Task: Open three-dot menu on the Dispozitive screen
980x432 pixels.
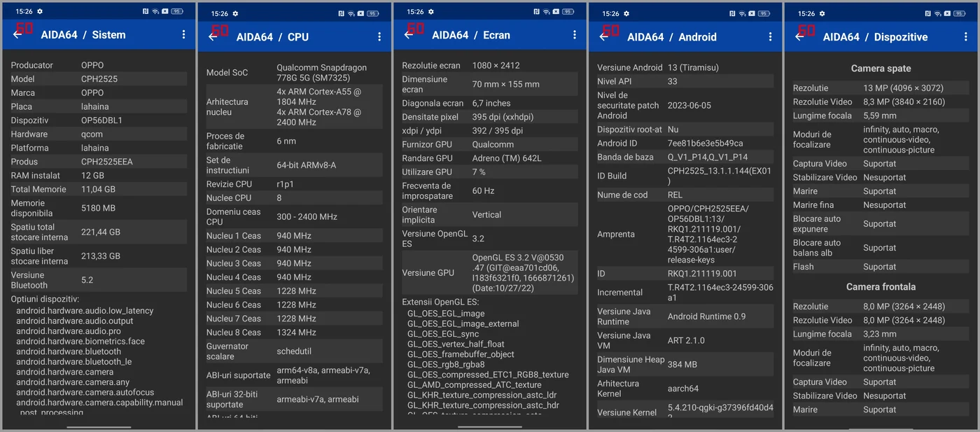Action: pos(965,36)
